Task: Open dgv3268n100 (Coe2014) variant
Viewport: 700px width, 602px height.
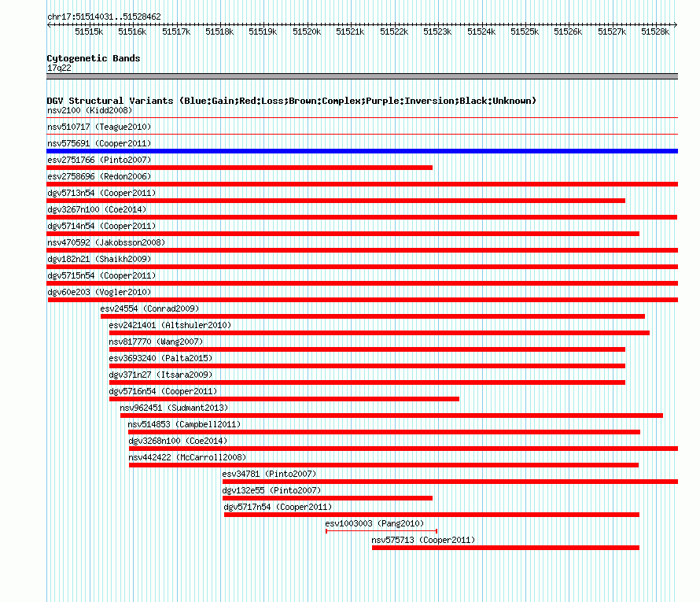Action: [x=178, y=441]
